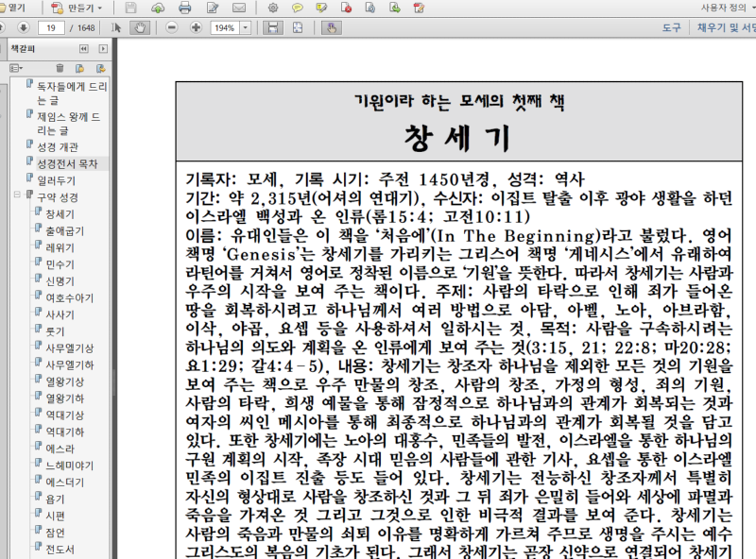Toggle the hand pan tool
Image resolution: width=756 pixels, height=559 pixels.
(x=140, y=27)
